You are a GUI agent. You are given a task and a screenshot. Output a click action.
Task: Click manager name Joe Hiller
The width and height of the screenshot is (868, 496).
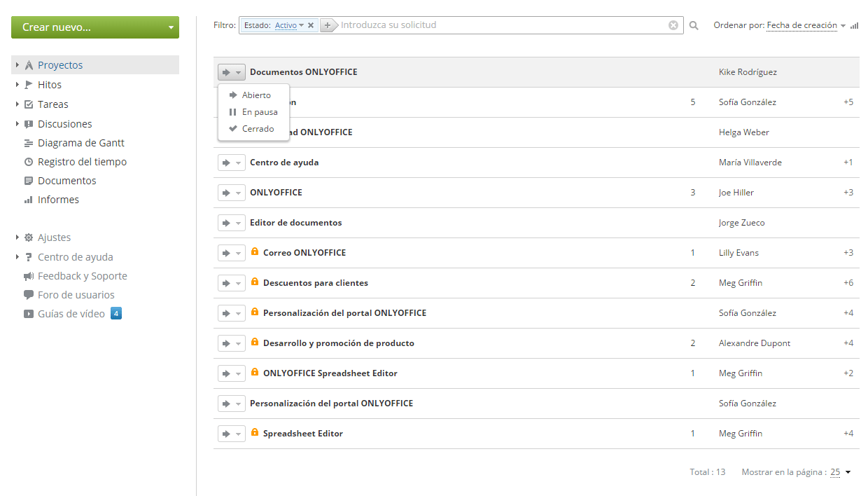[736, 193]
